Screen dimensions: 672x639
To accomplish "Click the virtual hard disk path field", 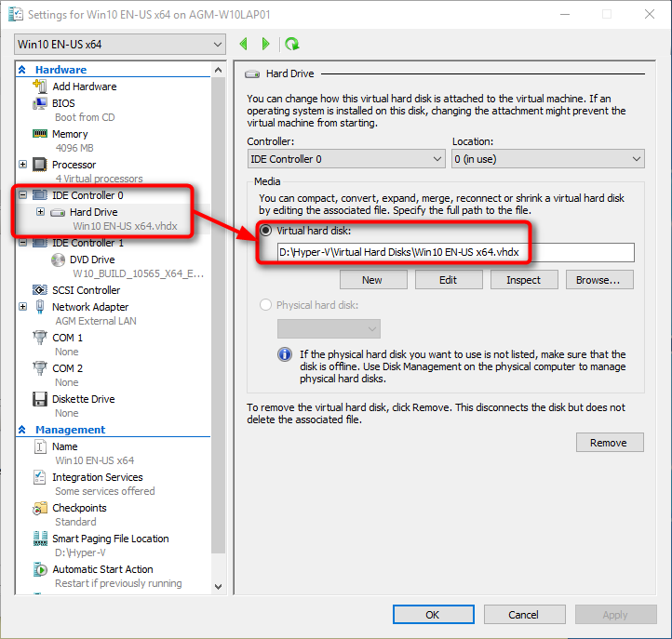I will coord(455,252).
